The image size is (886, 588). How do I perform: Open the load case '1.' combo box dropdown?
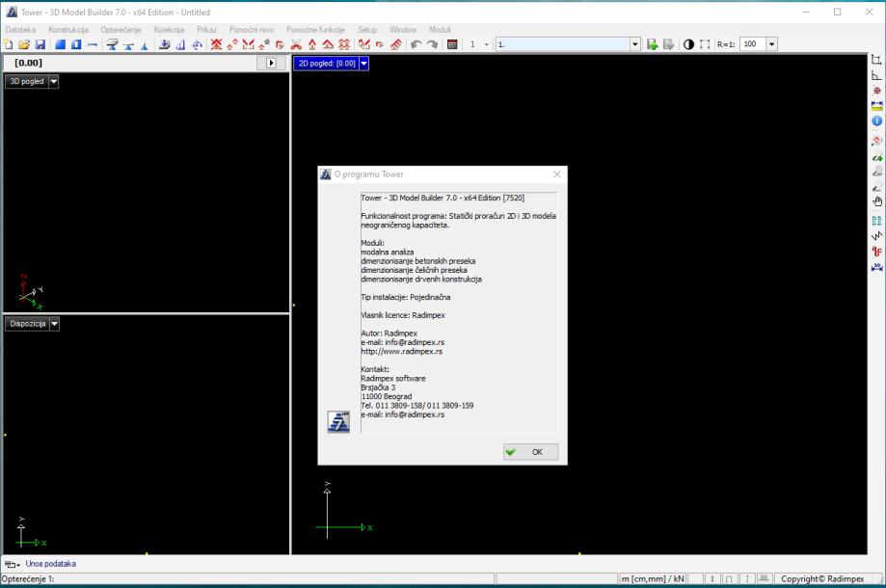pyautogui.click(x=635, y=44)
